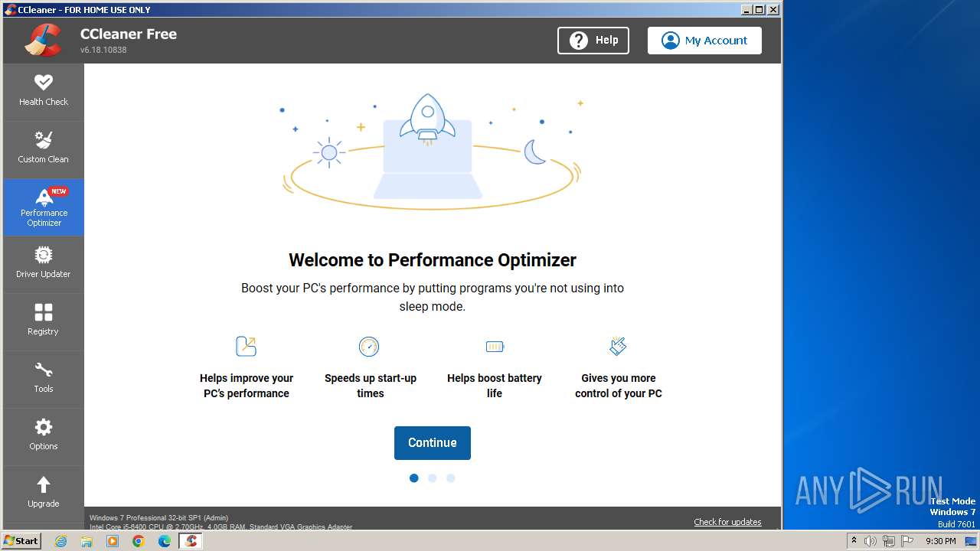Jump to the second onboarding page dot
The width and height of the screenshot is (980, 551).
pos(433,478)
